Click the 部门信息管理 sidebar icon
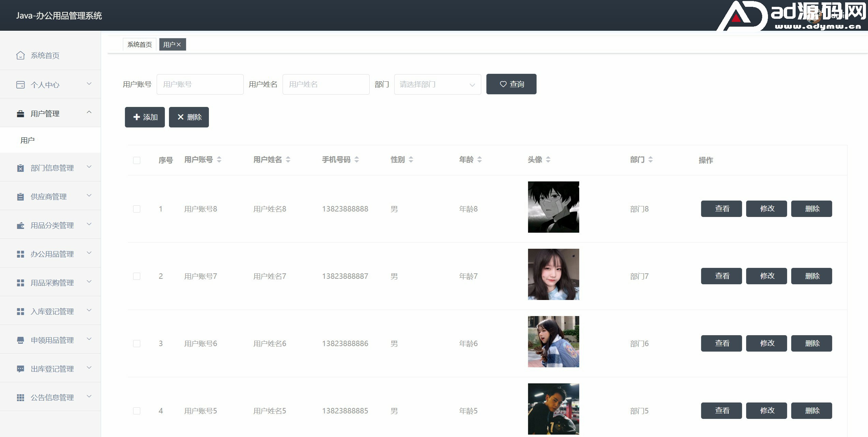The height and width of the screenshot is (437, 868). click(x=20, y=168)
